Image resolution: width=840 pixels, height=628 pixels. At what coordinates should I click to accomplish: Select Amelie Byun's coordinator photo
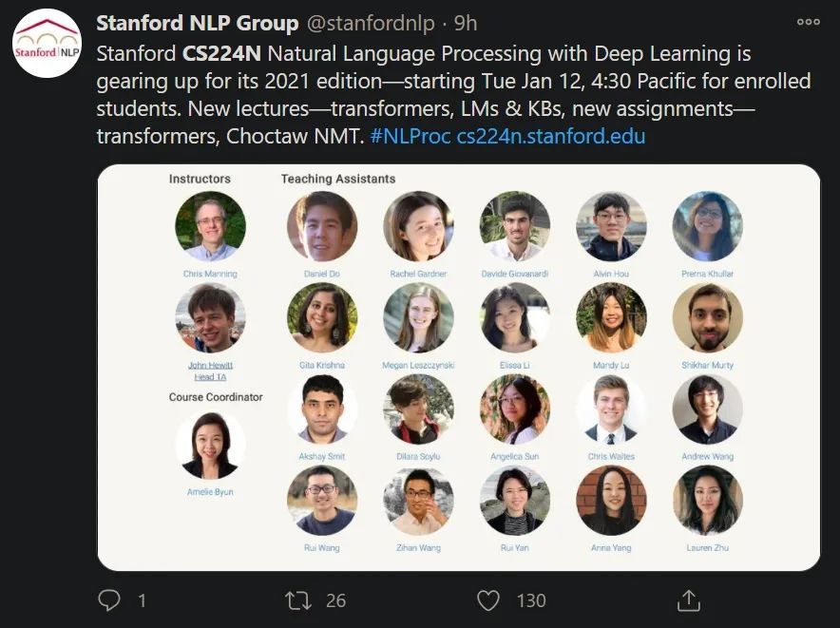(x=210, y=445)
